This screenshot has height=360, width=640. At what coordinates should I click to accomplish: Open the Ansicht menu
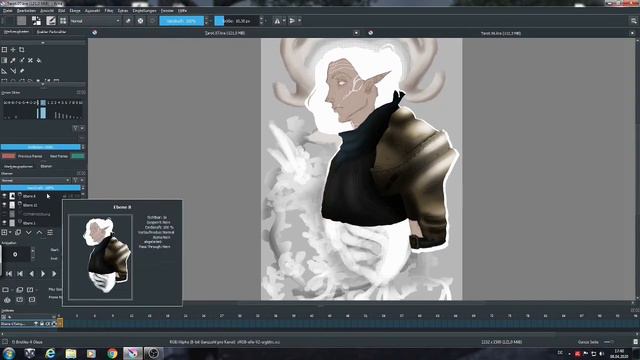point(47,11)
